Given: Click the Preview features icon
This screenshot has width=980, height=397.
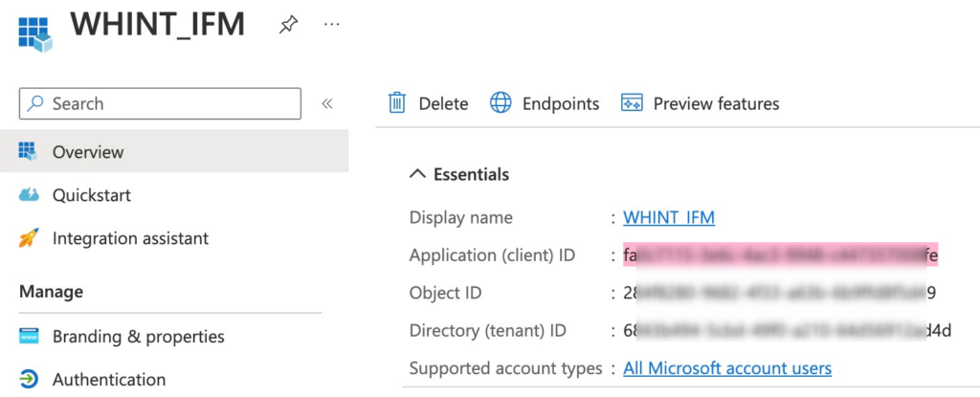Looking at the screenshot, I should 632,103.
